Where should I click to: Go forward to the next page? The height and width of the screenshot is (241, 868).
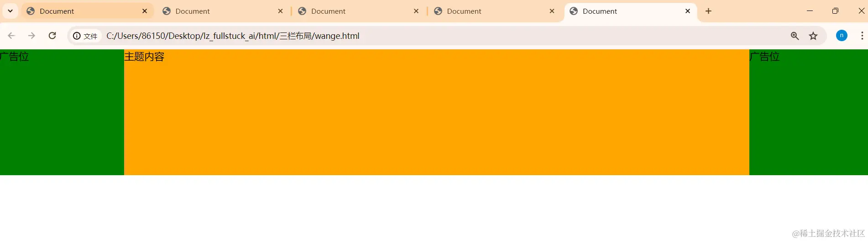31,36
